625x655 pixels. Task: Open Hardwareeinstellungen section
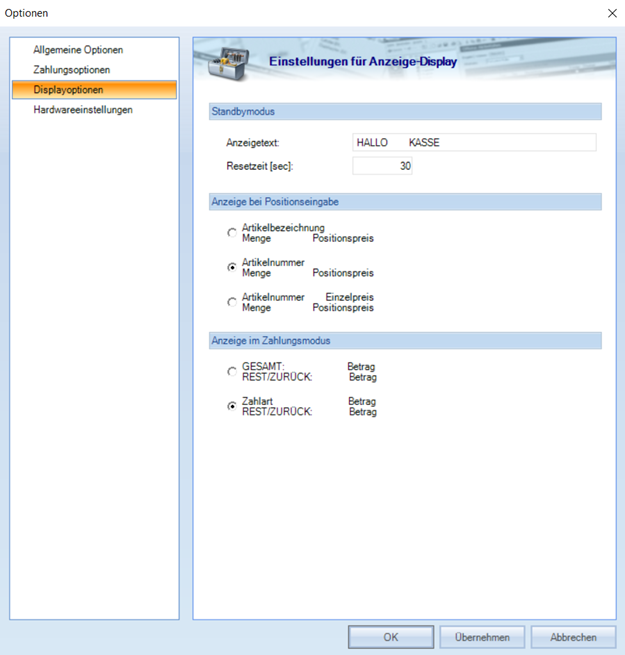point(83,110)
